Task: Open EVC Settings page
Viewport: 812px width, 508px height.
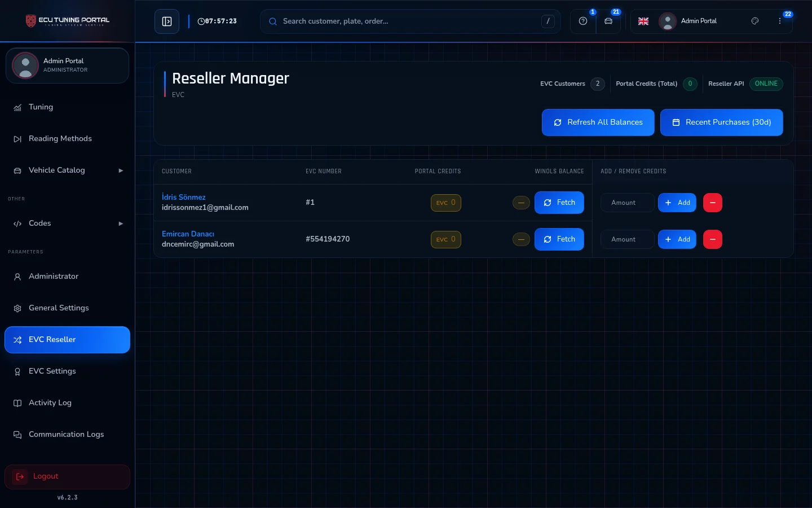Action: (67, 371)
